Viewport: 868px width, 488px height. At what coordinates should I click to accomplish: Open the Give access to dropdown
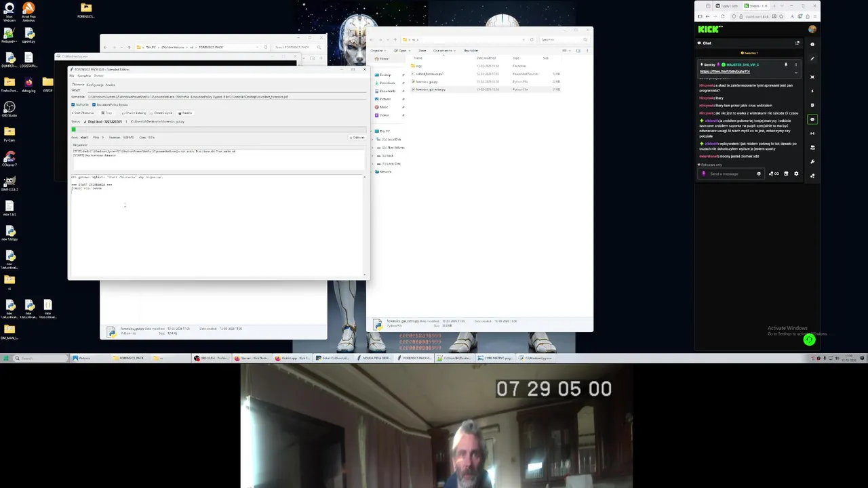click(444, 51)
